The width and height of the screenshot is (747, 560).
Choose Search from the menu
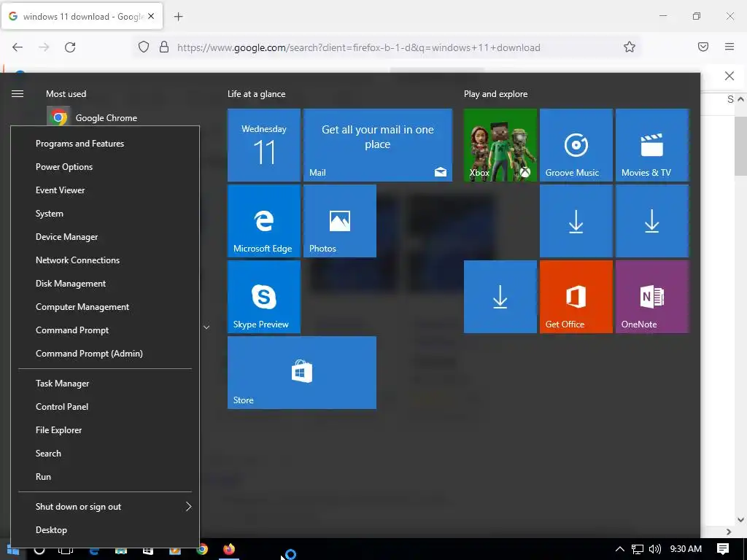point(105,454)
